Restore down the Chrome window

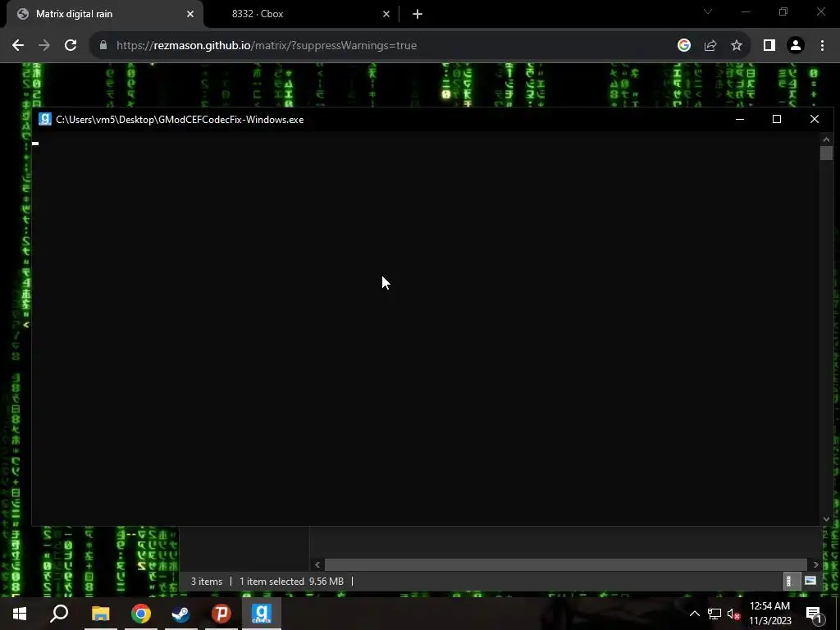pos(783,11)
